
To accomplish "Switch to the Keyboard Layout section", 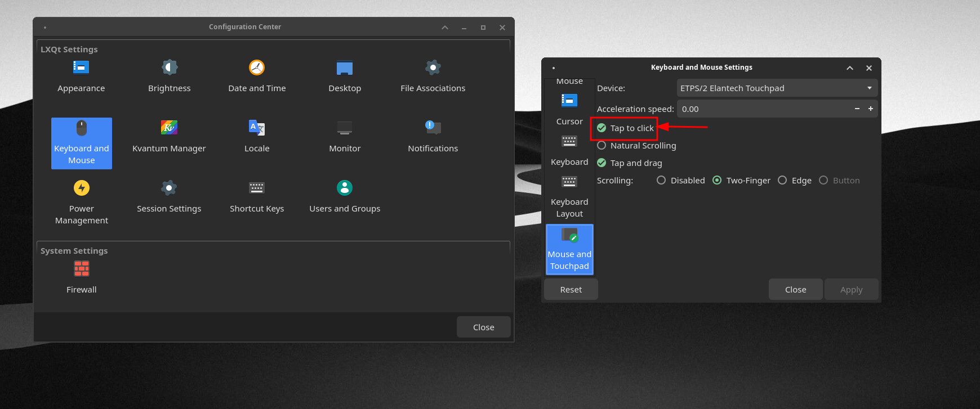I will tap(569, 196).
